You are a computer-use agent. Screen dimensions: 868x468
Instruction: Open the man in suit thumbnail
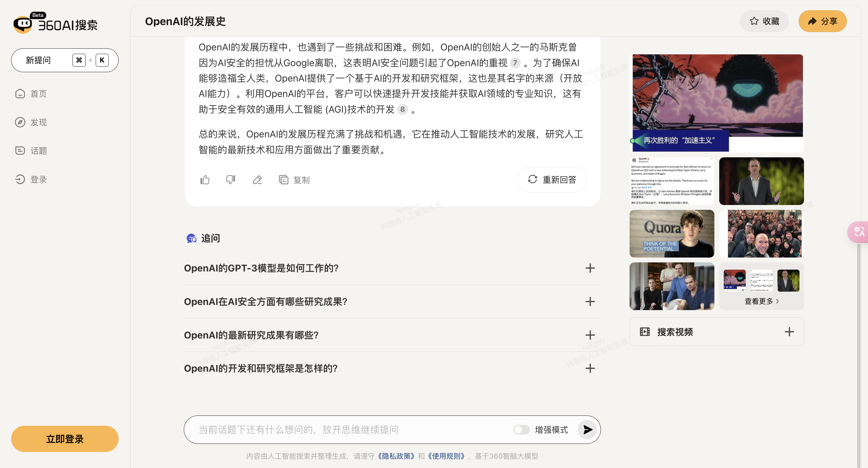click(x=761, y=181)
